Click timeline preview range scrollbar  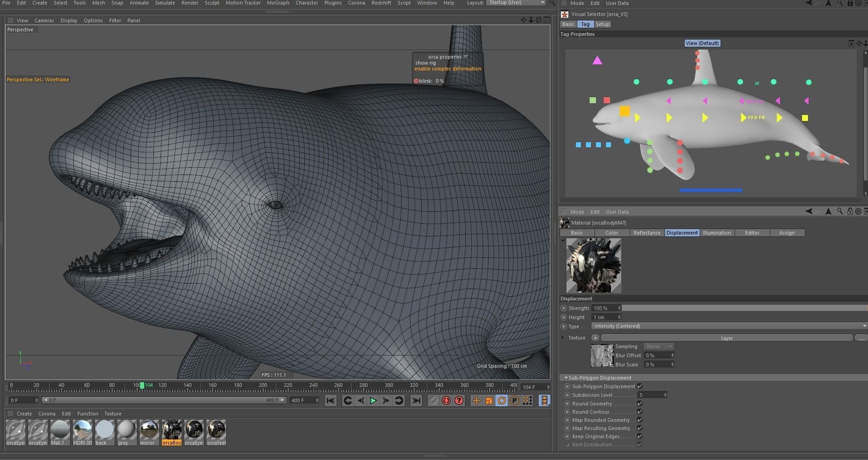click(x=164, y=400)
